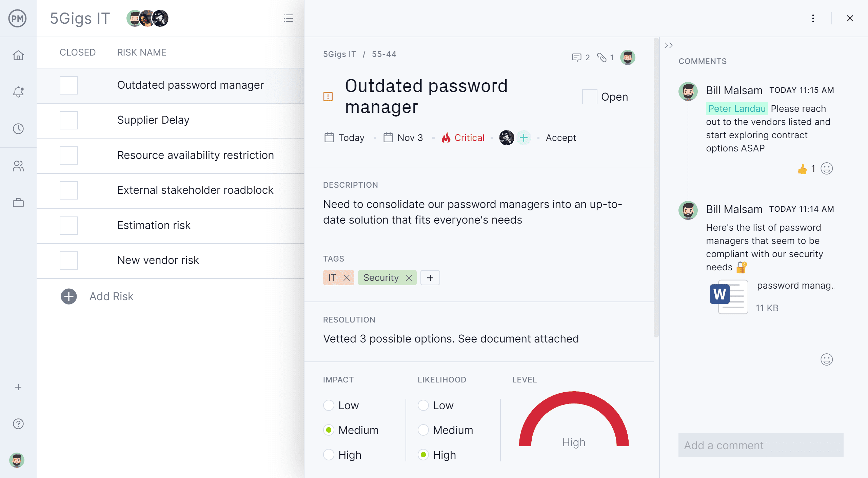Click the Add a comment input field
Screen dimensions: 868x478
pos(760,445)
